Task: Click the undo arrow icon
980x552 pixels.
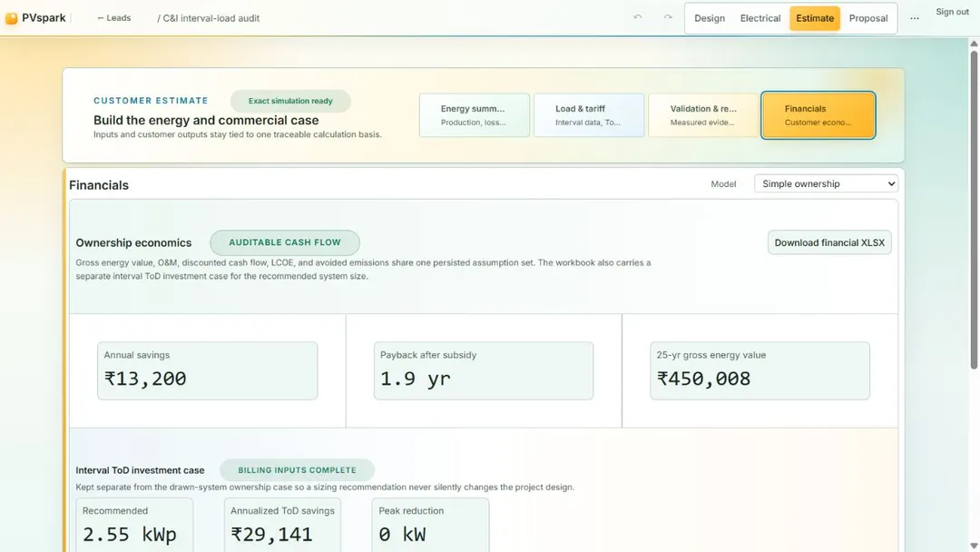Action: tap(638, 17)
